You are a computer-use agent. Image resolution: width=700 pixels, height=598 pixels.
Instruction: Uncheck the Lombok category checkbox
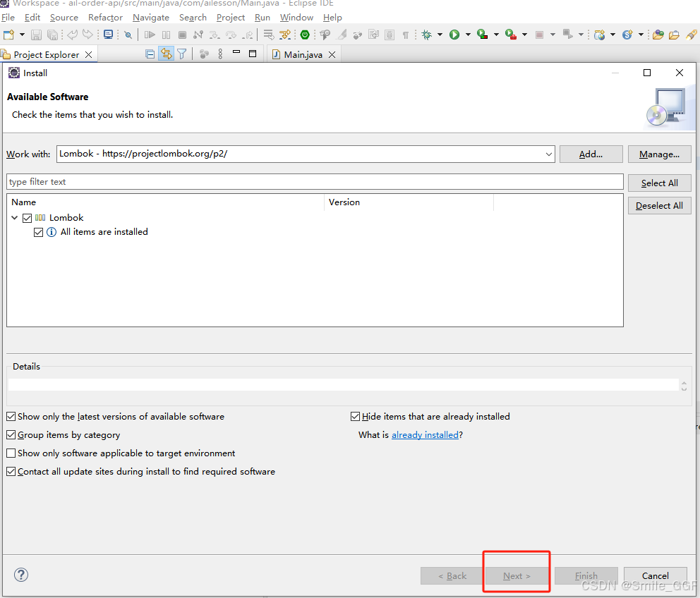click(28, 218)
